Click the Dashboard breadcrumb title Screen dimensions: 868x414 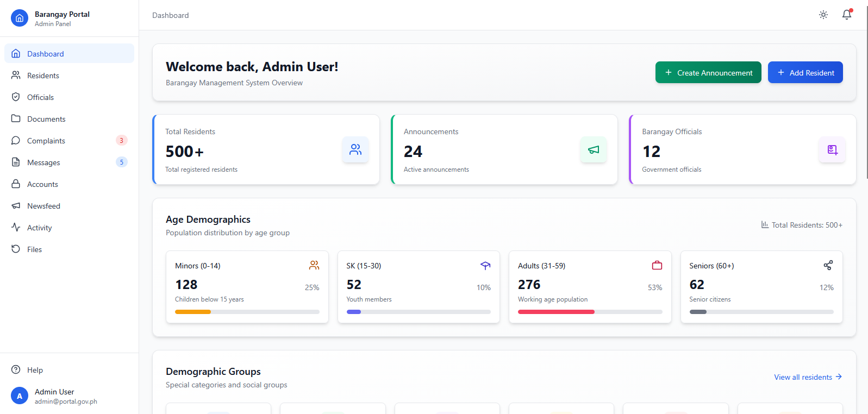(171, 15)
